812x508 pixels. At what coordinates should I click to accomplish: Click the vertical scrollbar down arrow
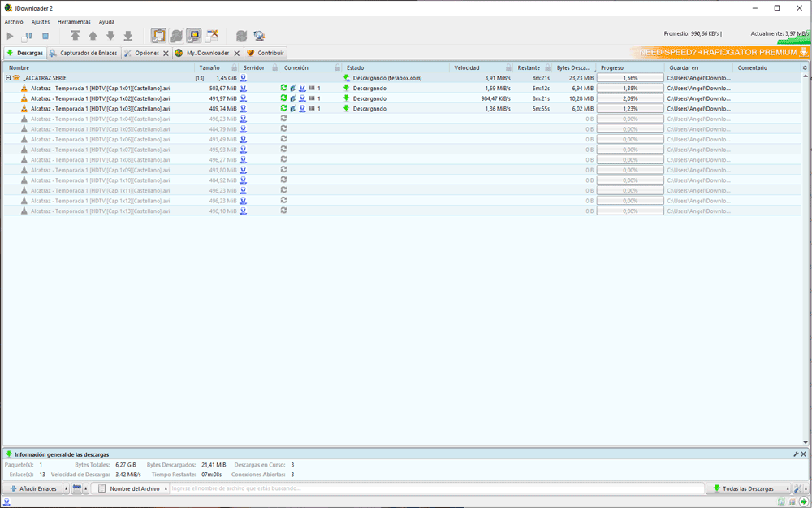[806, 442]
